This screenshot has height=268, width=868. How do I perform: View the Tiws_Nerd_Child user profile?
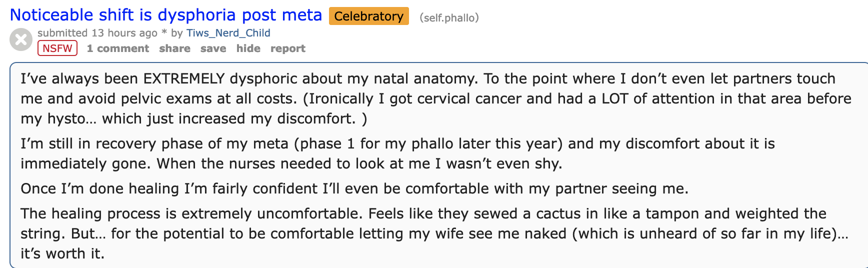228,33
